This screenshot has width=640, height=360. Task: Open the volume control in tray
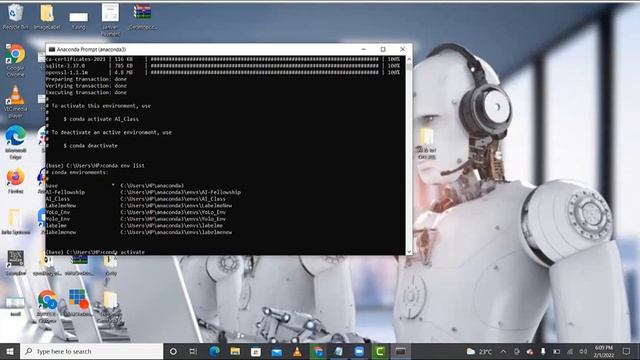(583, 351)
